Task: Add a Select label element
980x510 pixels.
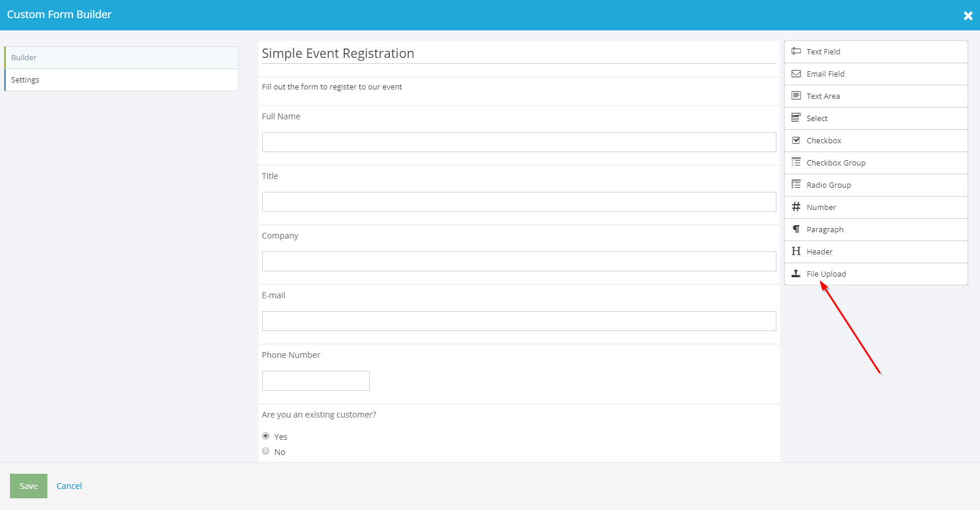Action: 817,118
